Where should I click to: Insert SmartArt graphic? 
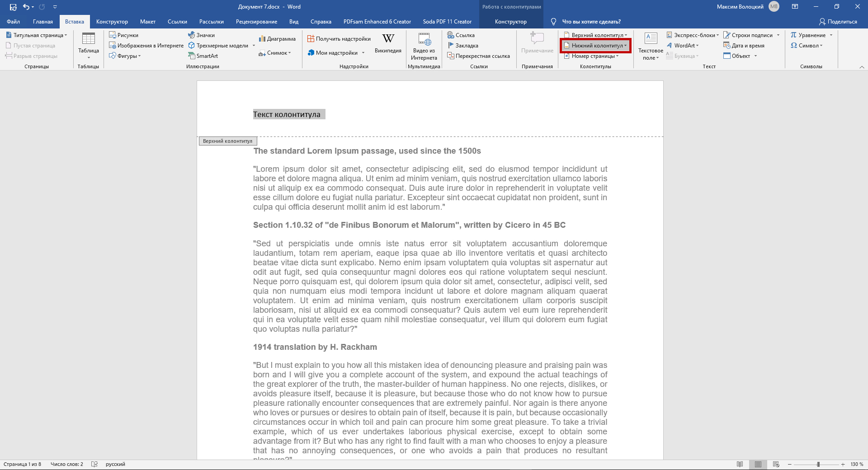click(203, 56)
